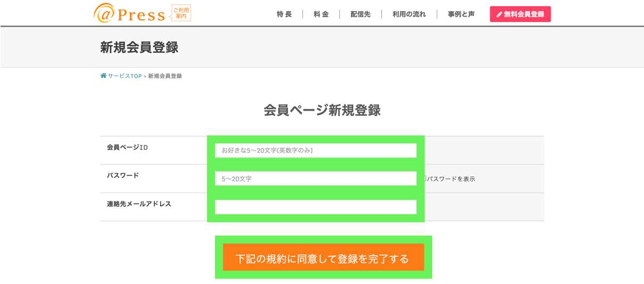This screenshot has width=644, height=284.
Task: Click into the パスワード input field
Action: 316,179
